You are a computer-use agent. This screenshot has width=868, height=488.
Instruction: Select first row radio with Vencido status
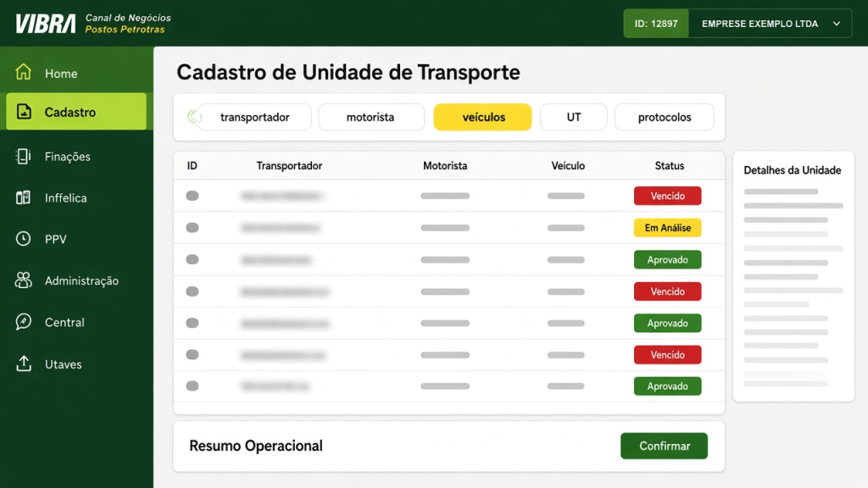pyautogui.click(x=192, y=196)
